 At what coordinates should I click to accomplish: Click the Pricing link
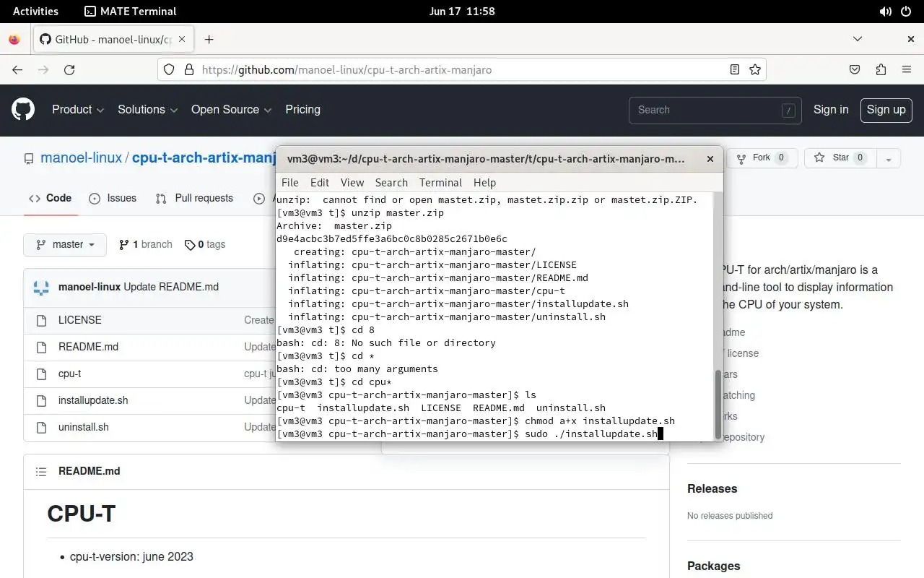(302, 110)
